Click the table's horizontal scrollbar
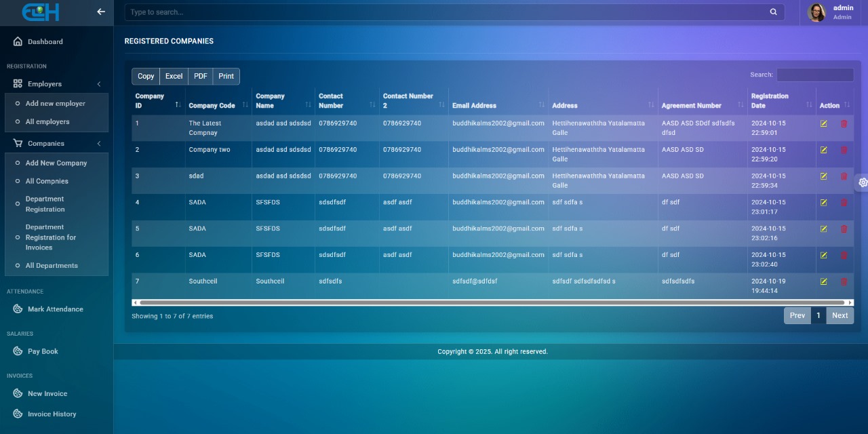868x434 pixels. point(492,302)
